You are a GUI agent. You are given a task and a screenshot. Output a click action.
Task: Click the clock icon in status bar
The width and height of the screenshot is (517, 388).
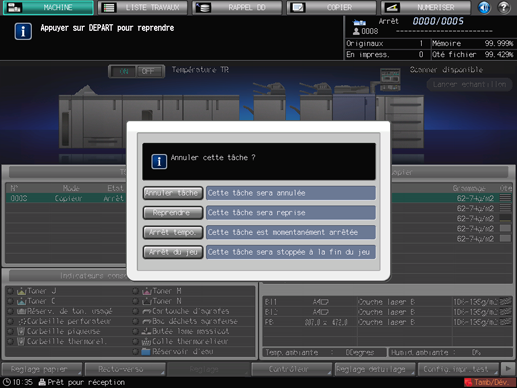(7, 382)
